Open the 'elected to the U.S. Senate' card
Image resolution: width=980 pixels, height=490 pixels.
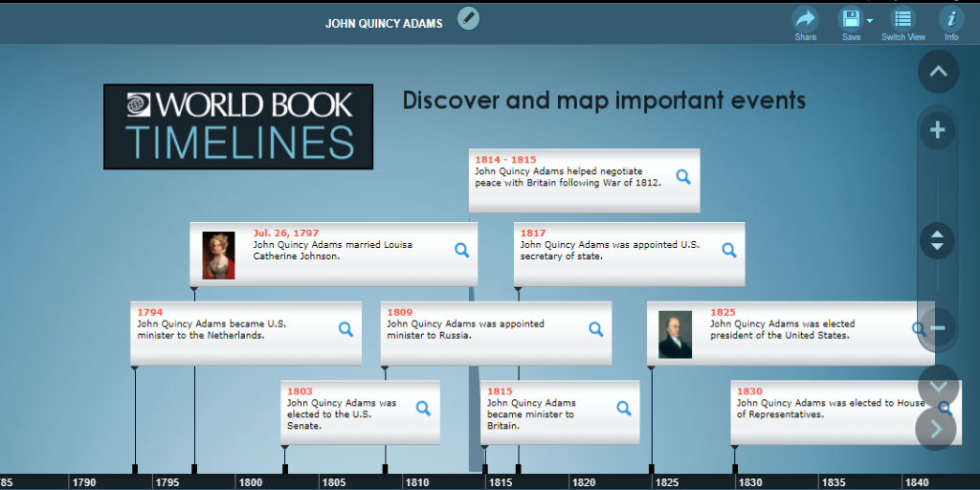click(360, 413)
